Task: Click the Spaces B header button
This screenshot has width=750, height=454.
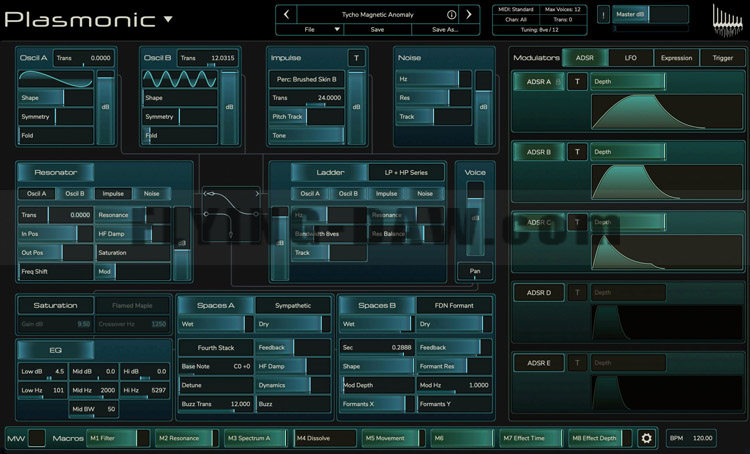Action: (x=377, y=305)
